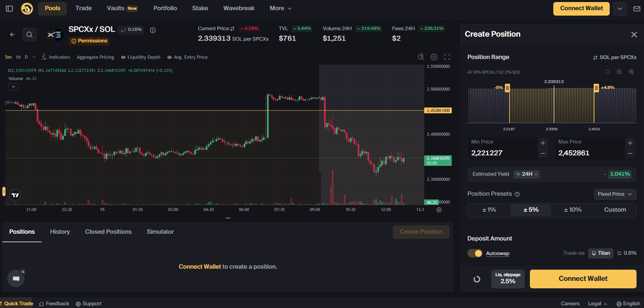Click the TradingView logo badge
Screen dimensions: 644x308
pos(15,195)
